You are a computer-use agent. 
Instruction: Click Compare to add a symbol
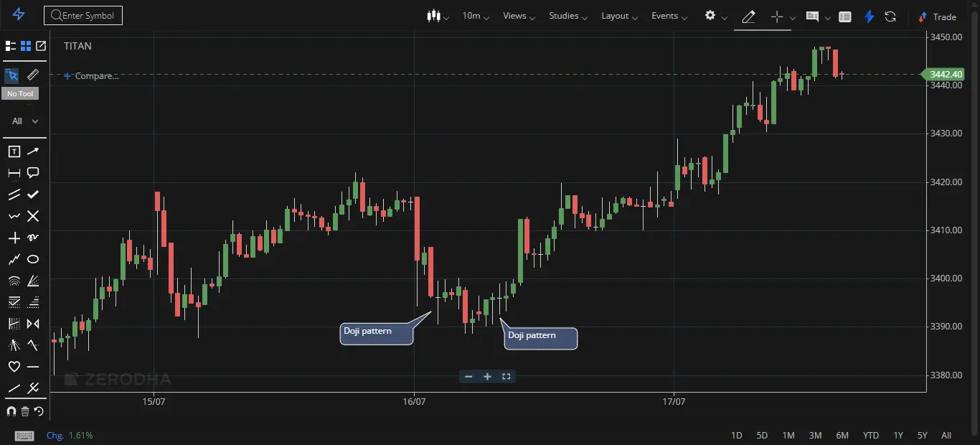90,76
